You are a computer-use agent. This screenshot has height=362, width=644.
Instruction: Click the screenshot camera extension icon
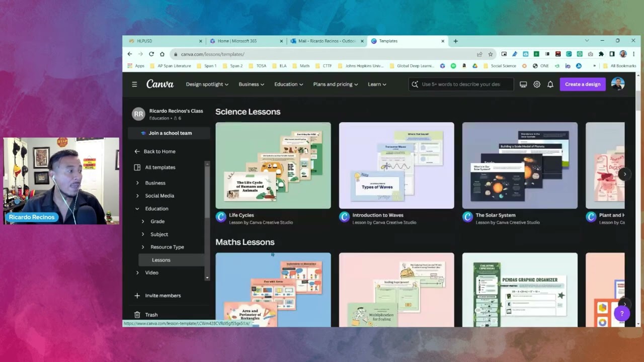click(590, 54)
